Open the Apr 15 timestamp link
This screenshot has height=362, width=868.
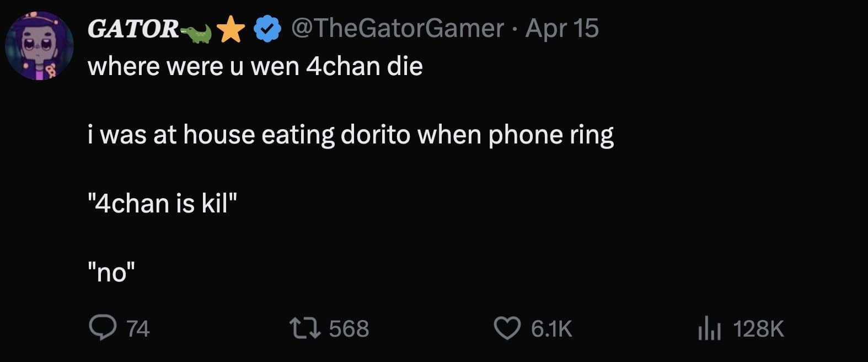tap(561, 28)
